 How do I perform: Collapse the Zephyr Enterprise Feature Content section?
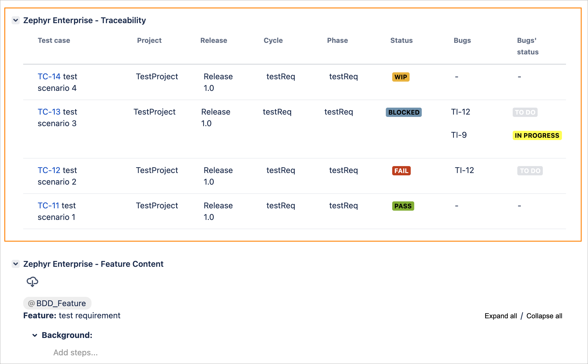[x=16, y=264]
